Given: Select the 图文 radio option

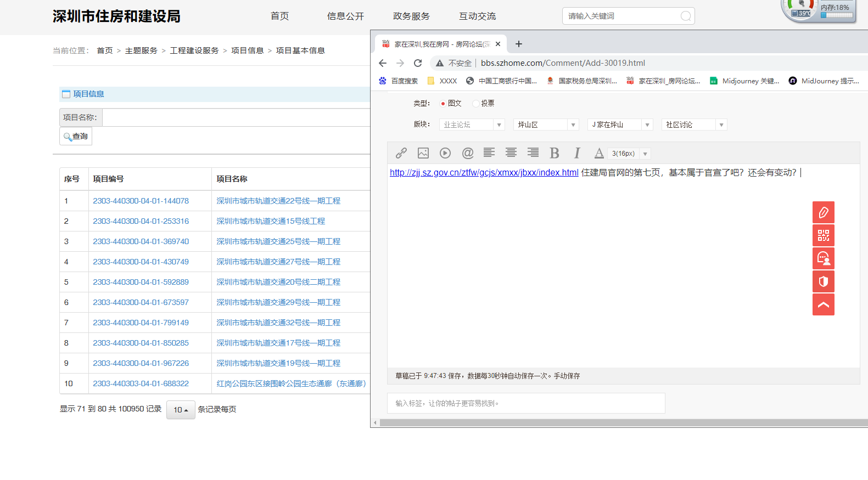Looking at the screenshot, I should pos(443,103).
